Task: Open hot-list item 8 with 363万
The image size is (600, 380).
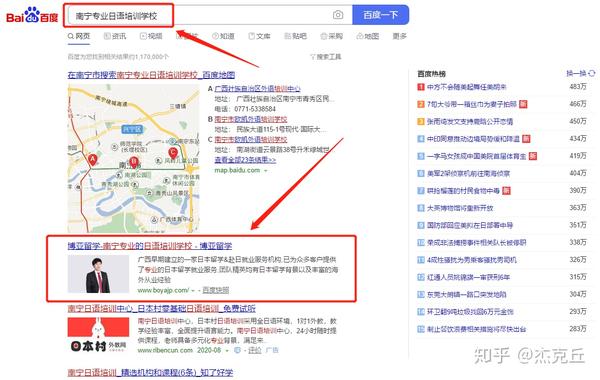Action: click(x=460, y=208)
